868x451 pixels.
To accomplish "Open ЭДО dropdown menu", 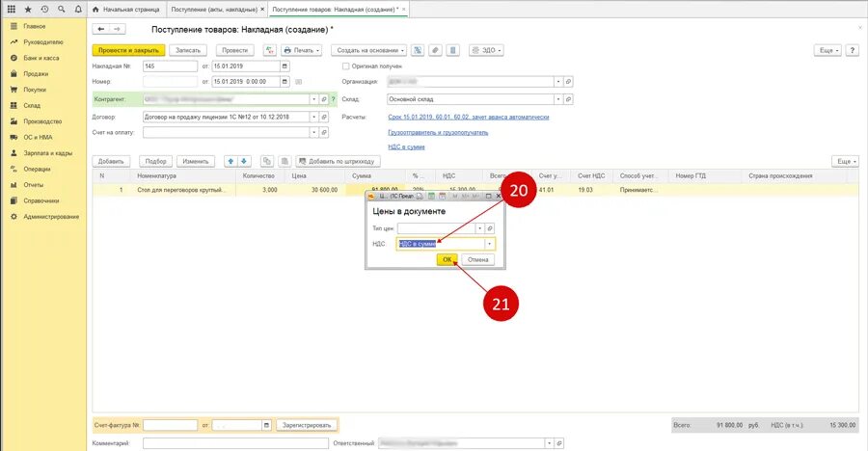I will [486, 50].
